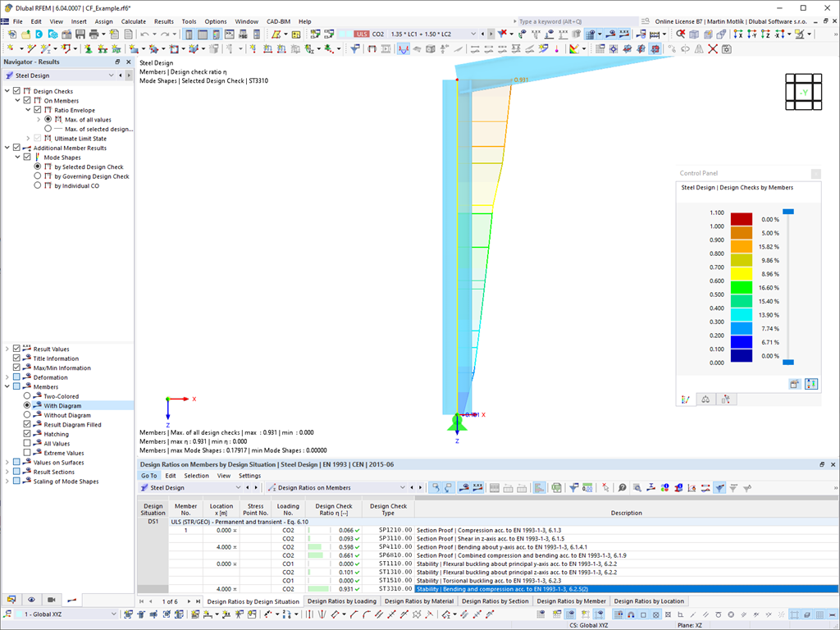
Task: Expand the Ultimate Limit State node
Action: tap(29, 138)
